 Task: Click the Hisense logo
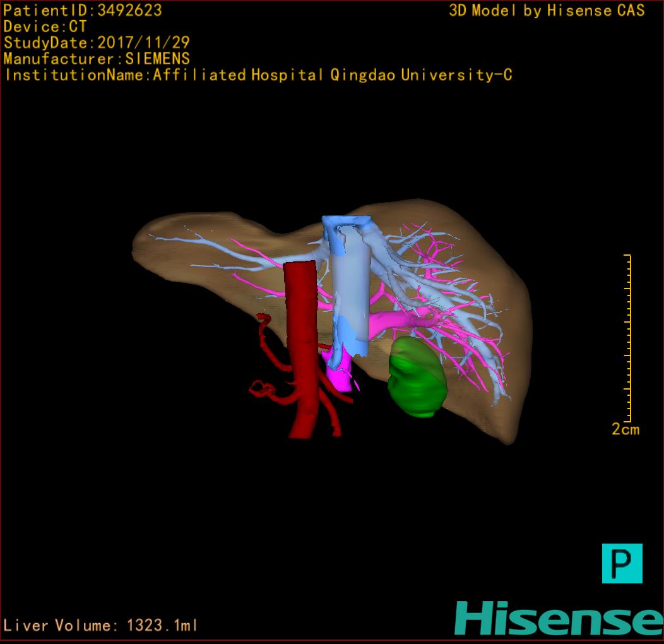tap(558, 617)
